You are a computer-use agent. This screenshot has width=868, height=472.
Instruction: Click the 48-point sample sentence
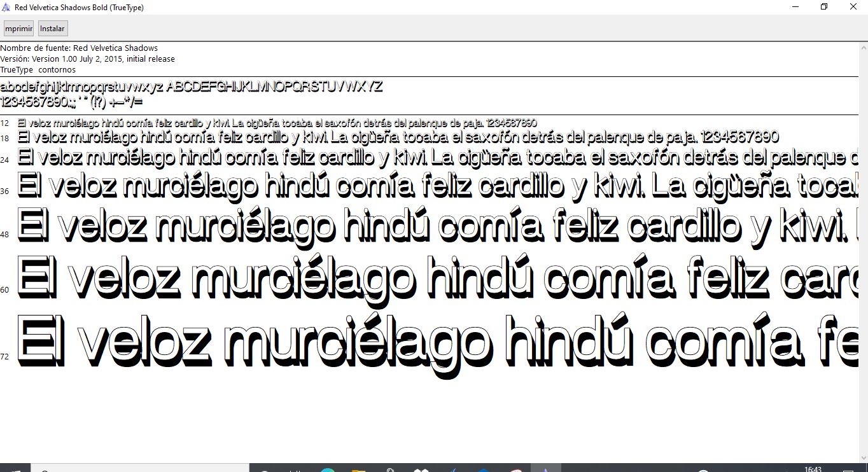[x=438, y=226]
